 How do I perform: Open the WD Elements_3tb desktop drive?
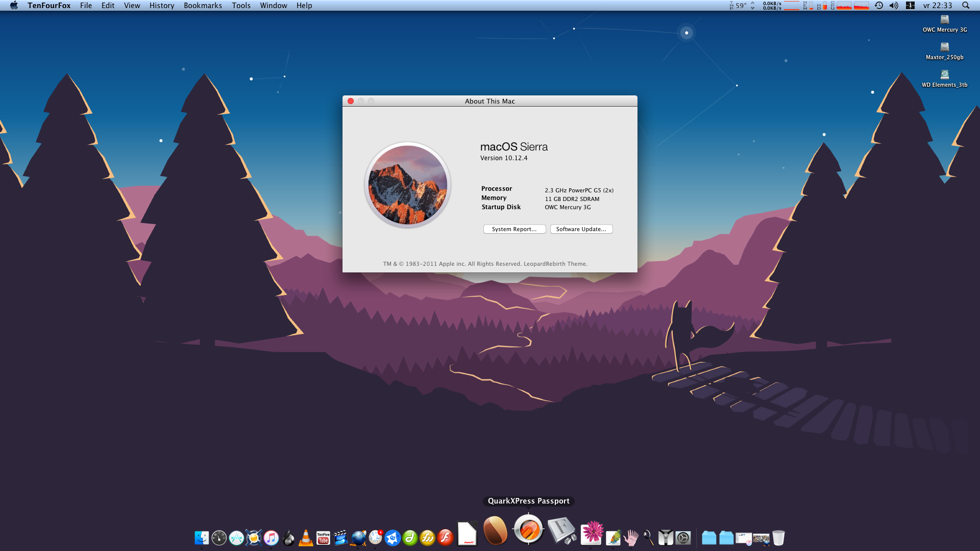coord(945,76)
